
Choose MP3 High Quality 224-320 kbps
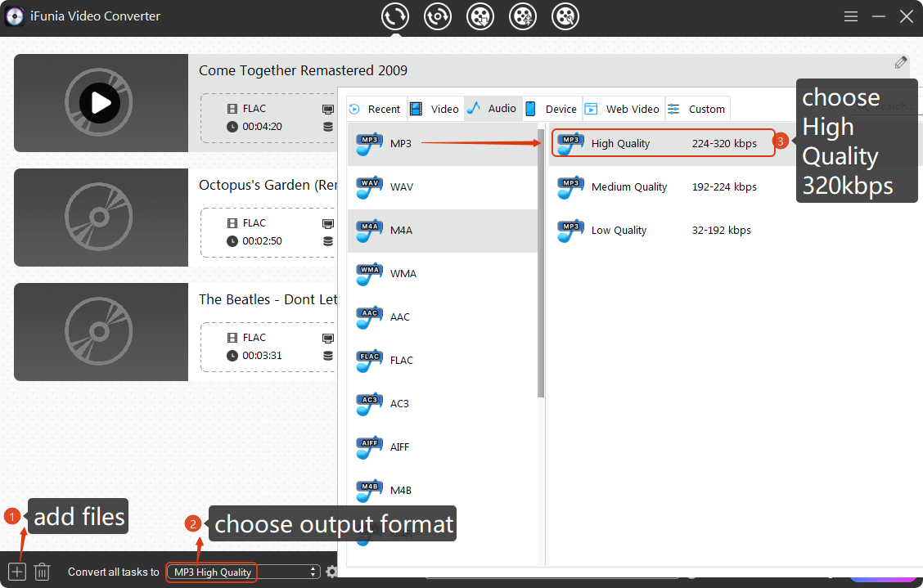661,143
